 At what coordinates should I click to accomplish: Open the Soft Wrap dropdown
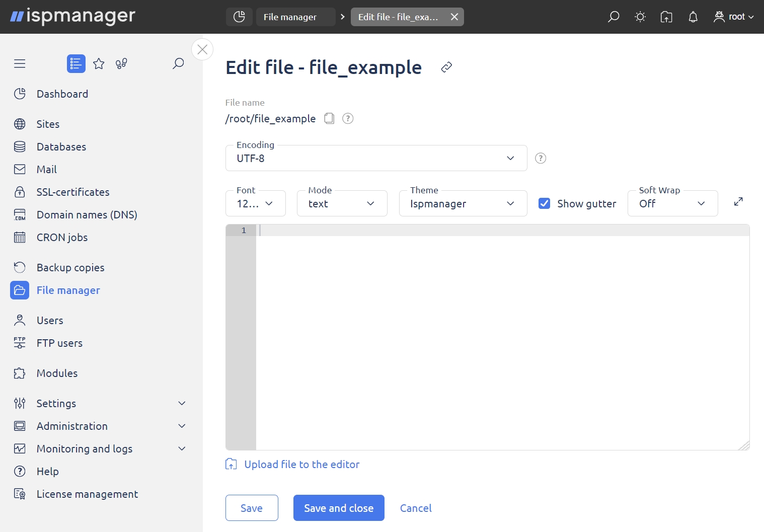672,203
